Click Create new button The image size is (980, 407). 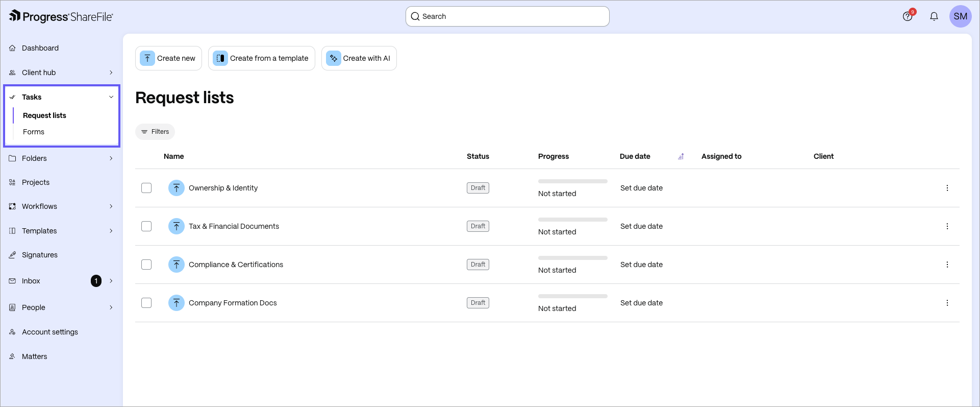pyautogui.click(x=168, y=58)
